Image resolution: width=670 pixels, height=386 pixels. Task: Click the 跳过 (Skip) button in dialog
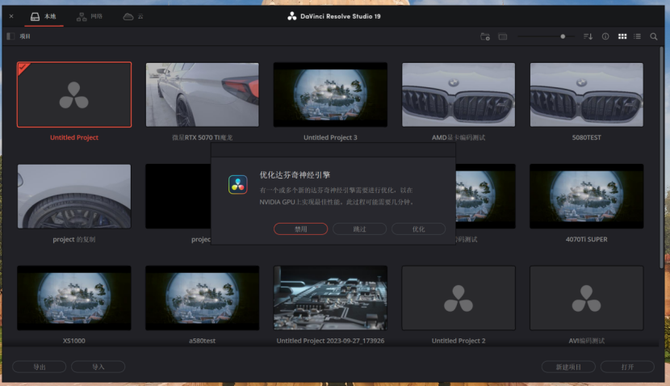tap(359, 229)
